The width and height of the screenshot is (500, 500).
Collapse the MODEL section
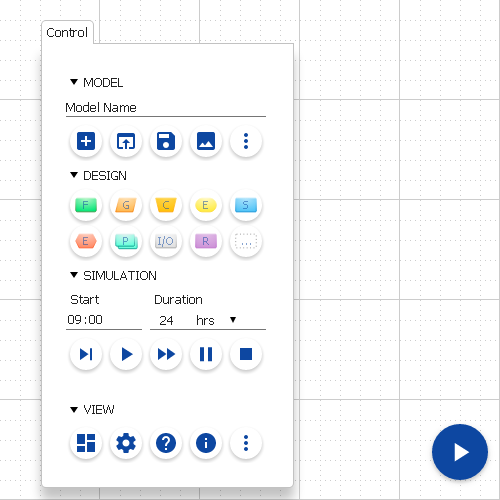coord(74,82)
